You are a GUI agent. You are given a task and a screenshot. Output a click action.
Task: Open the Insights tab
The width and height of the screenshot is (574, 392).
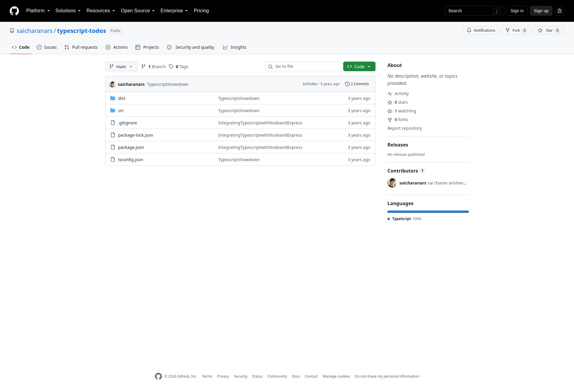(x=235, y=47)
